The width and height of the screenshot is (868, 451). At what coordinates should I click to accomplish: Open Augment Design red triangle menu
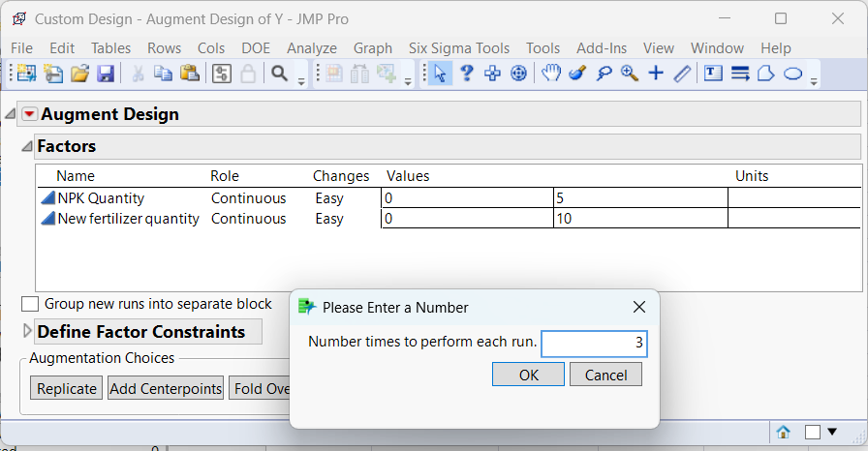point(29,114)
